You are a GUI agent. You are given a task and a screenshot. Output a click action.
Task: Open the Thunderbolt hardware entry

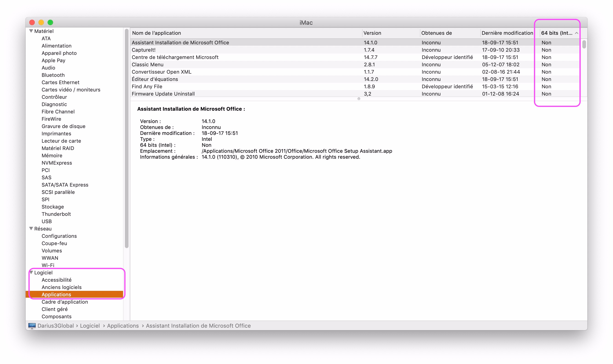(56, 214)
